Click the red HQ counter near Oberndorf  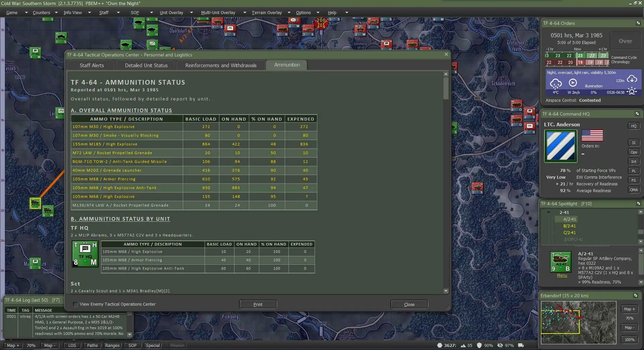click(x=230, y=30)
